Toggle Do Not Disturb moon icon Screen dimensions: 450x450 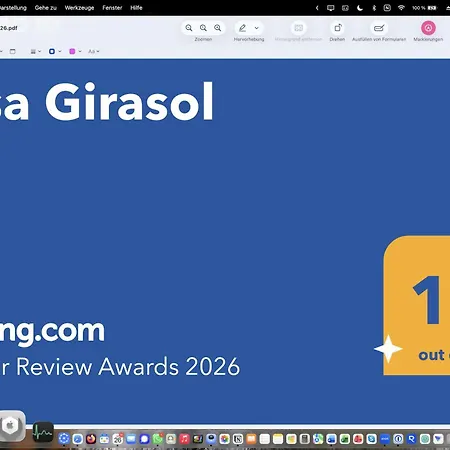click(x=360, y=8)
